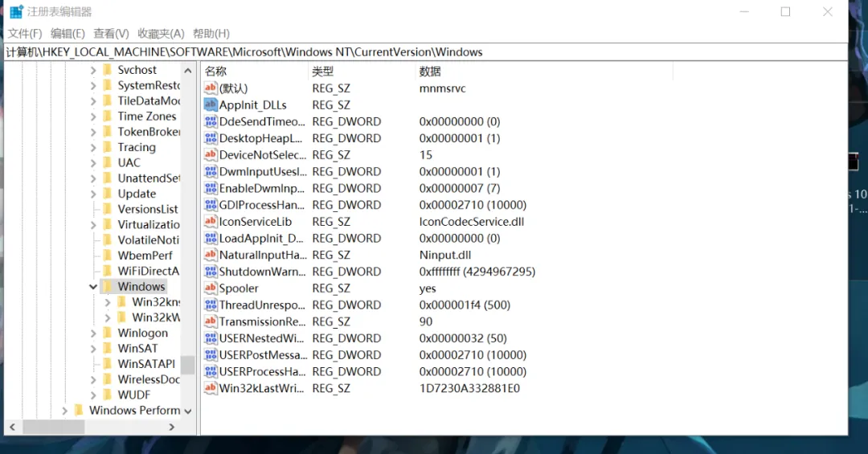Open the 收藏夹(A) menu
This screenshot has height=454, width=868.
pyautogui.click(x=161, y=34)
